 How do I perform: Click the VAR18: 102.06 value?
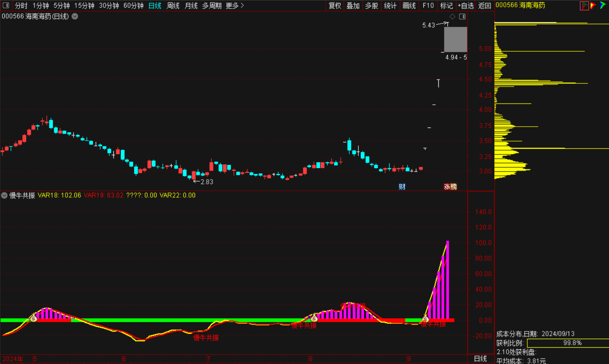tap(59, 195)
